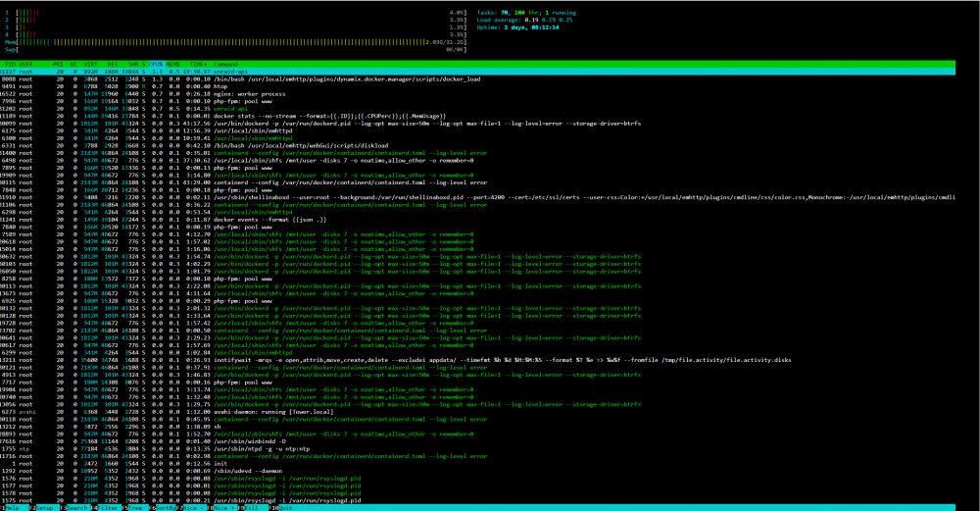980x511 pixels.
Task: Select emhttpd process with PID 6175
Action: (477, 131)
